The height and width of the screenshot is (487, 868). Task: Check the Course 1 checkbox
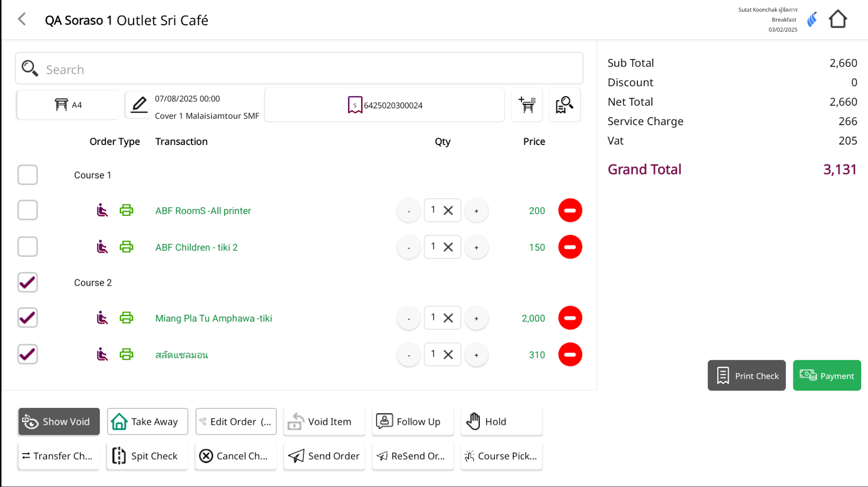pos(28,175)
